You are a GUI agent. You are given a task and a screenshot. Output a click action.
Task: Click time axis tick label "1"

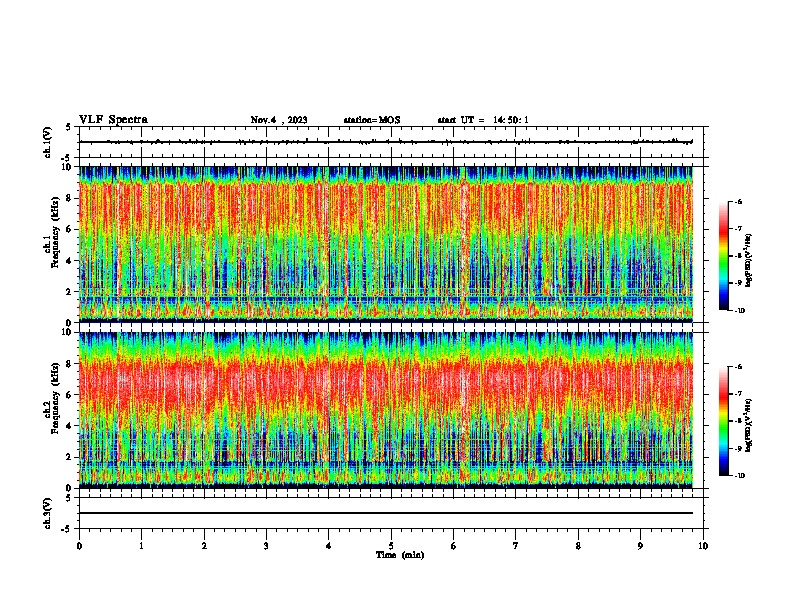pos(141,546)
